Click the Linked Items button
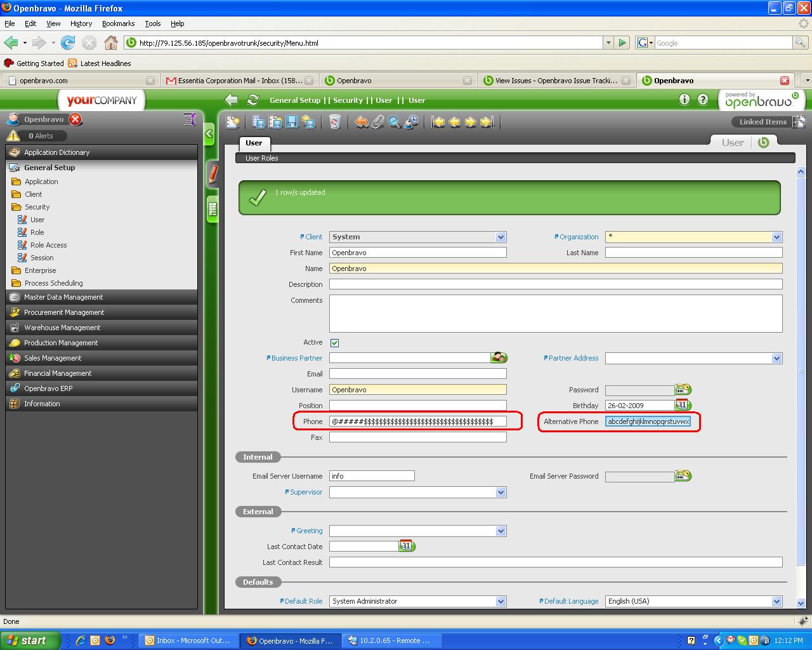812x650 pixels. click(x=763, y=122)
